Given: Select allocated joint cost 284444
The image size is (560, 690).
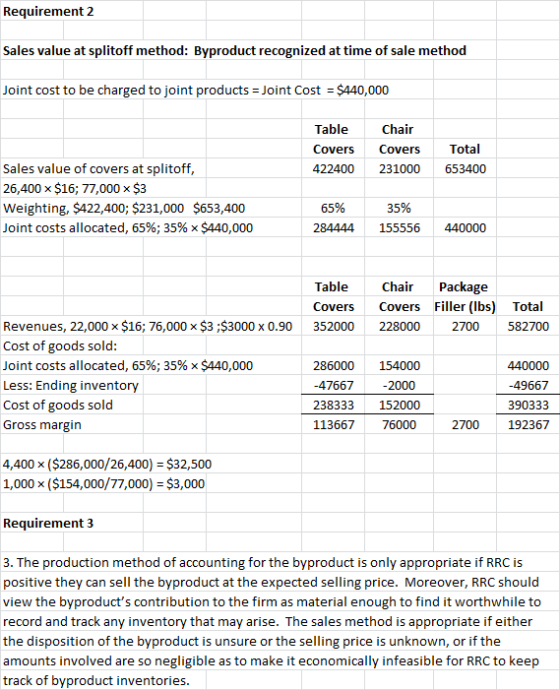Looking at the screenshot, I should point(333,228).
